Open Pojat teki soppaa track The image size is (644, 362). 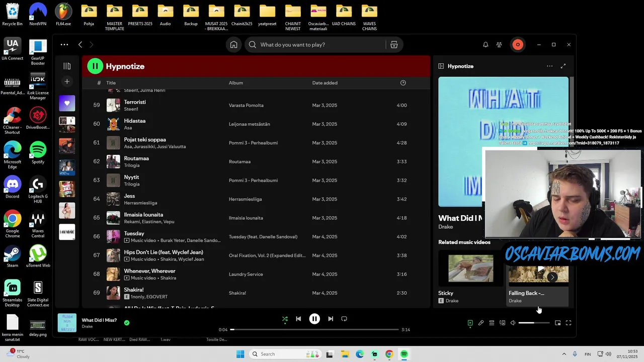click(x=145, y=140)
